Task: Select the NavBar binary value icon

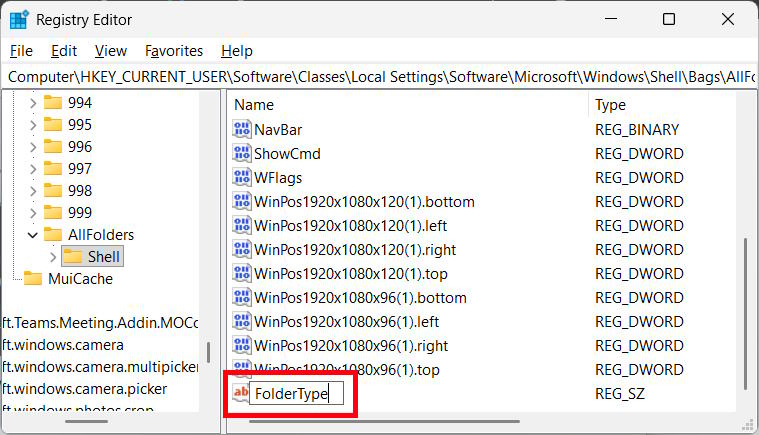Action: 242,130
